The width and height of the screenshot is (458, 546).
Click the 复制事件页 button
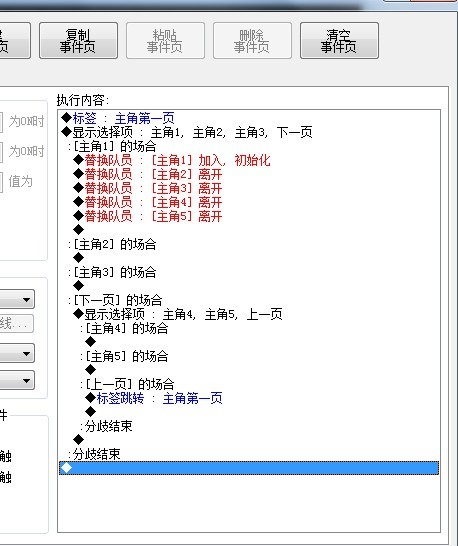point(78,40)
